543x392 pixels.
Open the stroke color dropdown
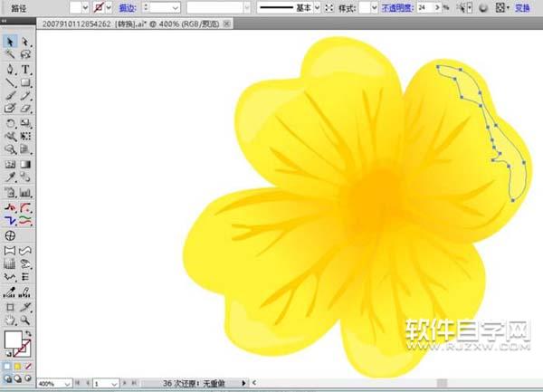pyautogui.click(x=108, y=7)
